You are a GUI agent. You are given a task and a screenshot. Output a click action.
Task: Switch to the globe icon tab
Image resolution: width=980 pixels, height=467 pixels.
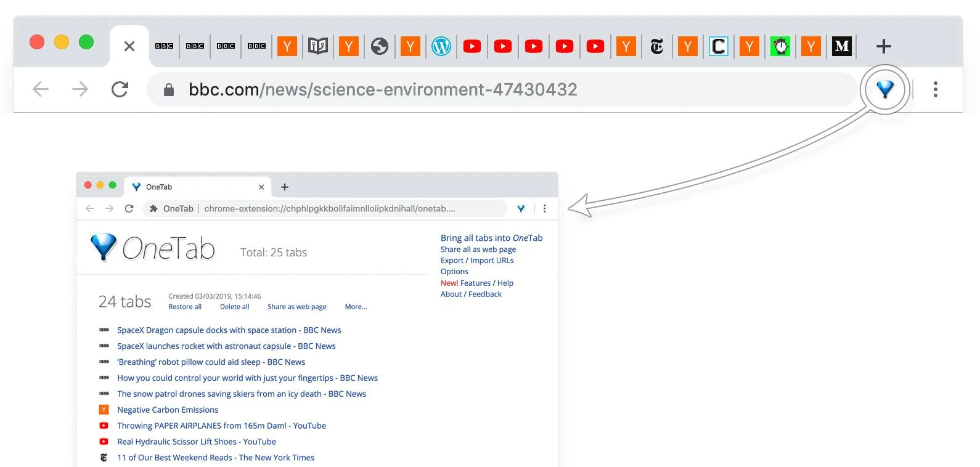[x=380, y=46]
